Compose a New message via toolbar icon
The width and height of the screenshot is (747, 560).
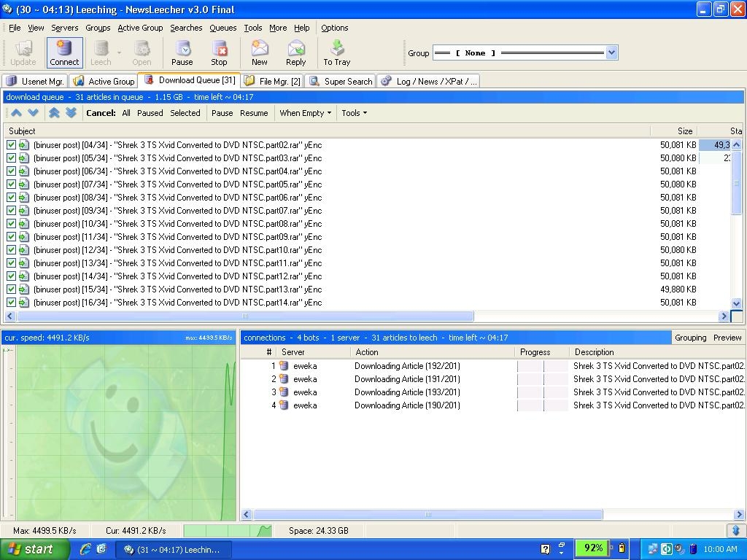259,52
